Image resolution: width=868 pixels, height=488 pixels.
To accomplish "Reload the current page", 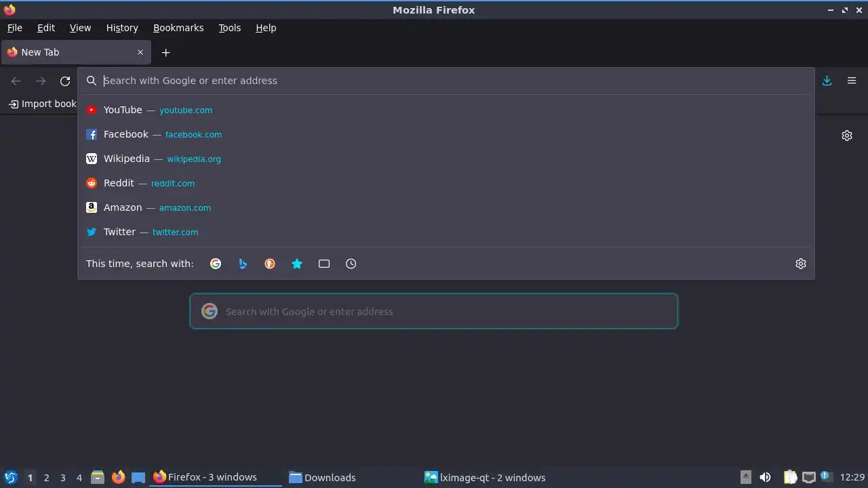I will pyautogui.click(x=65, y=81).
